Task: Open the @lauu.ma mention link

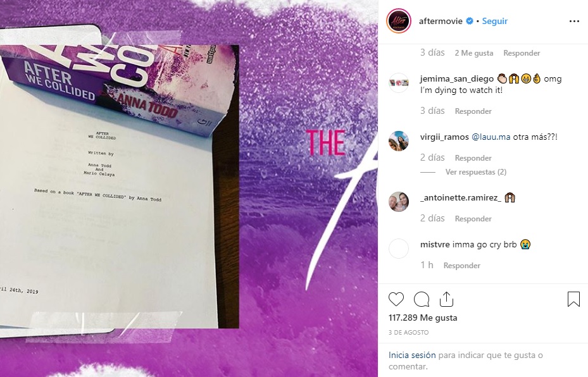Action: 491,137
